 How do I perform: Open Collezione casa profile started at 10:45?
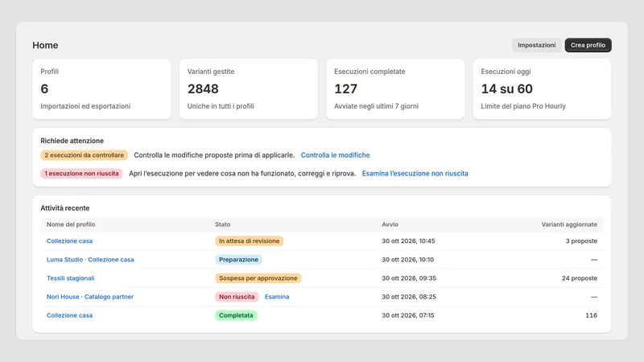click(69, 241)
